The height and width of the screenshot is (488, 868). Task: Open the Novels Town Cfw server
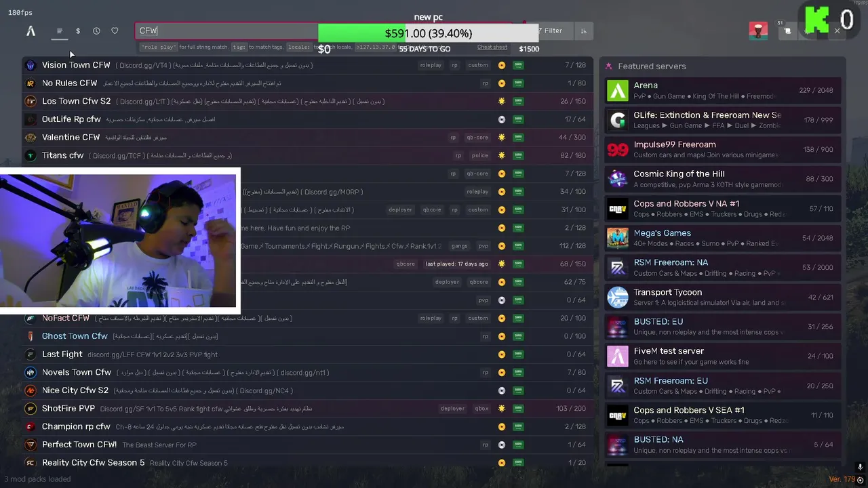307,372
